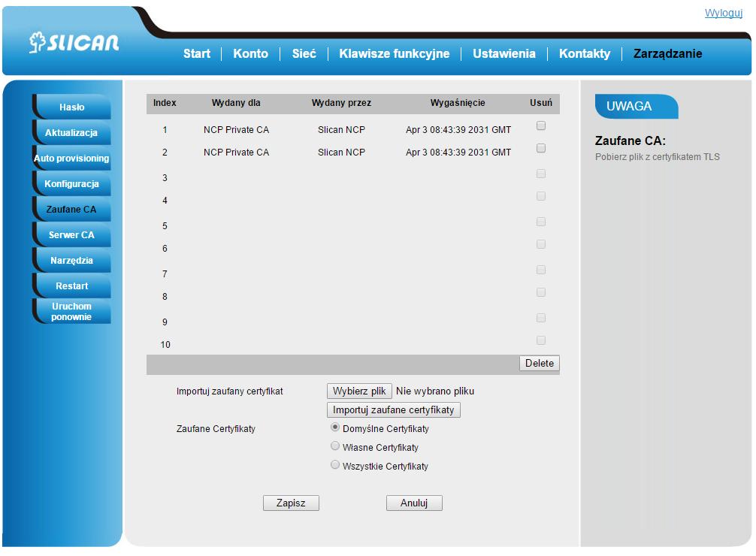This screenshot has height=556, width=756.
Task: Click Slican NCP in row 1
Action: [x=341, y=130]
